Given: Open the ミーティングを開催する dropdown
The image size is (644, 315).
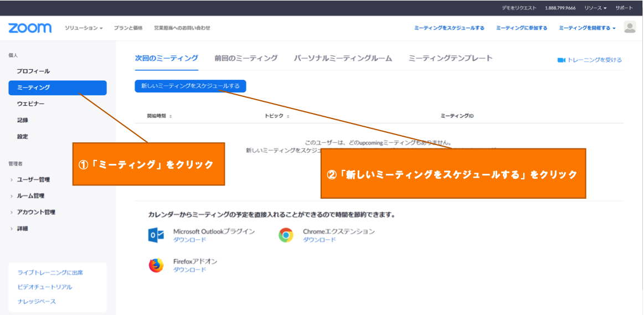Looking at the screenshot, I should [588, 28].
